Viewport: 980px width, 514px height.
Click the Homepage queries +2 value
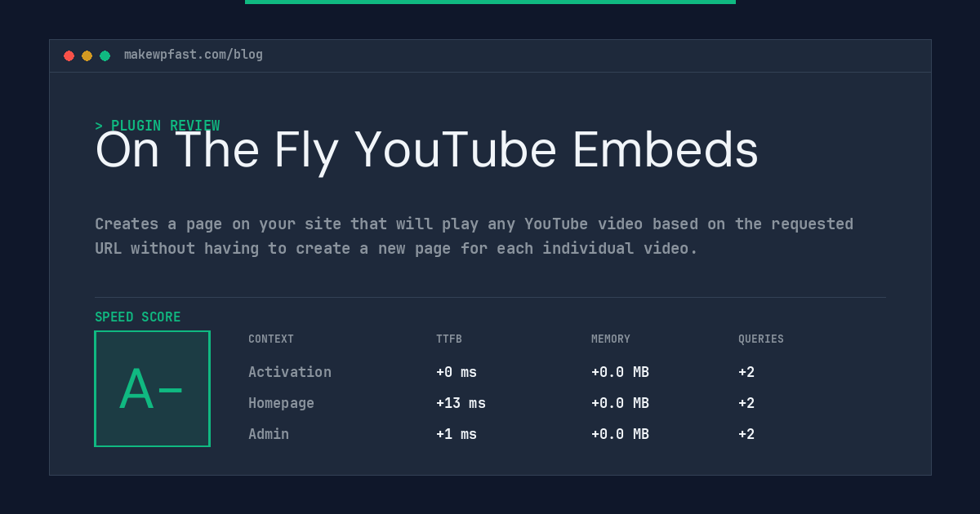[746, 403]
